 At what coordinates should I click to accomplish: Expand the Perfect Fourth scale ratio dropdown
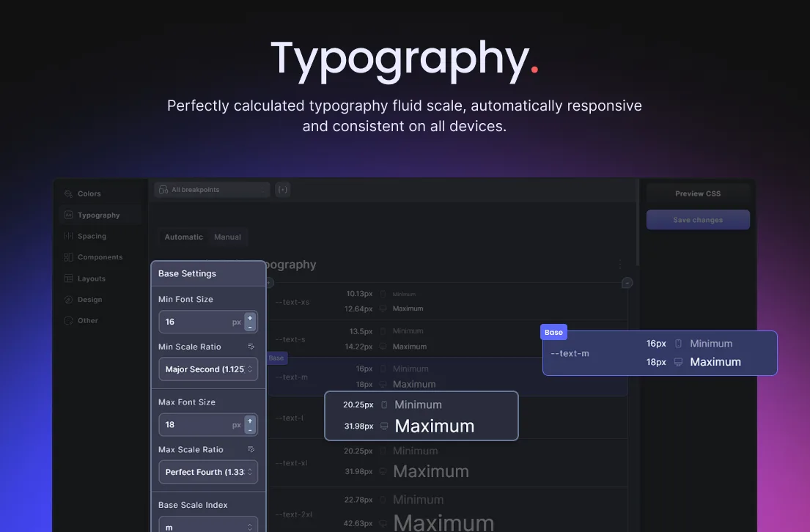click(208, 472)
